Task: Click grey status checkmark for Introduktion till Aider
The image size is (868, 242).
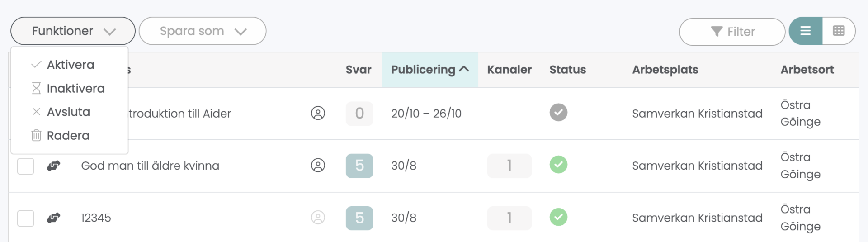Action: pos(559,112)
